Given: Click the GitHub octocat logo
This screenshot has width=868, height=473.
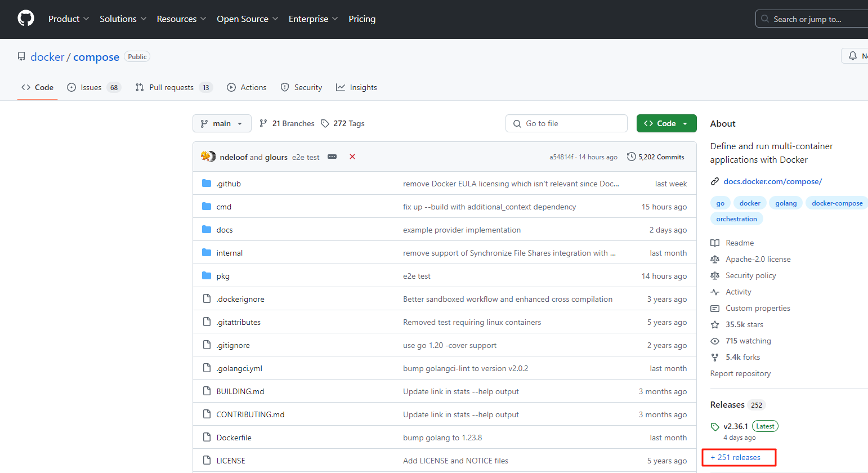Looking at the screenshot, I should point(26,19).
